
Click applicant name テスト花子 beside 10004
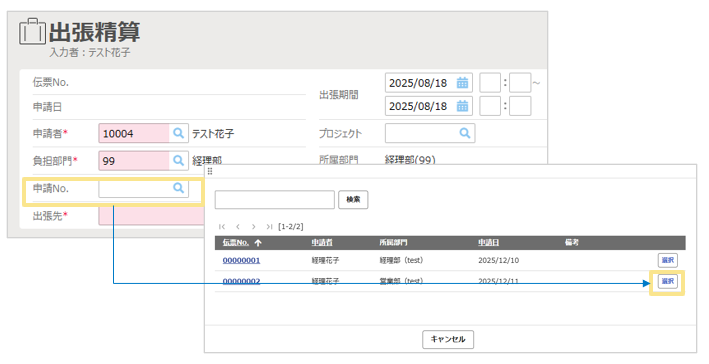click(x=213, y=134)
